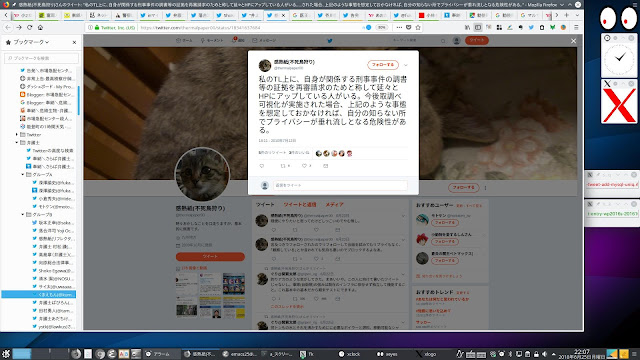
Task: Close the active Twitter tab
Action: pos(283,16)
